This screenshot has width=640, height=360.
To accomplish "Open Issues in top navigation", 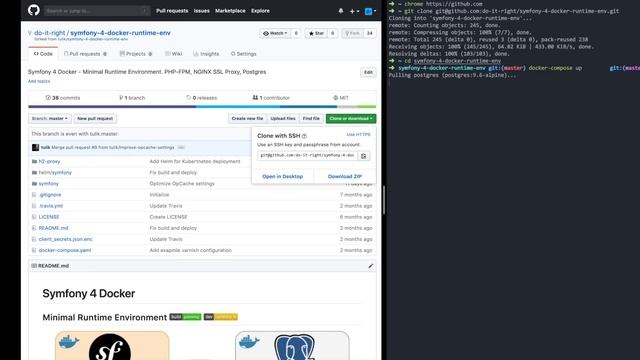I will [202, 11].
